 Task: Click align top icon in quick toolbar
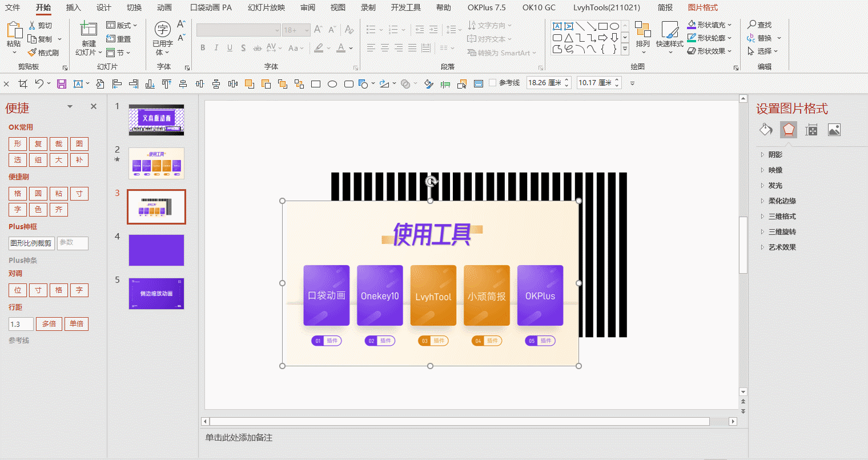(167, 84)
